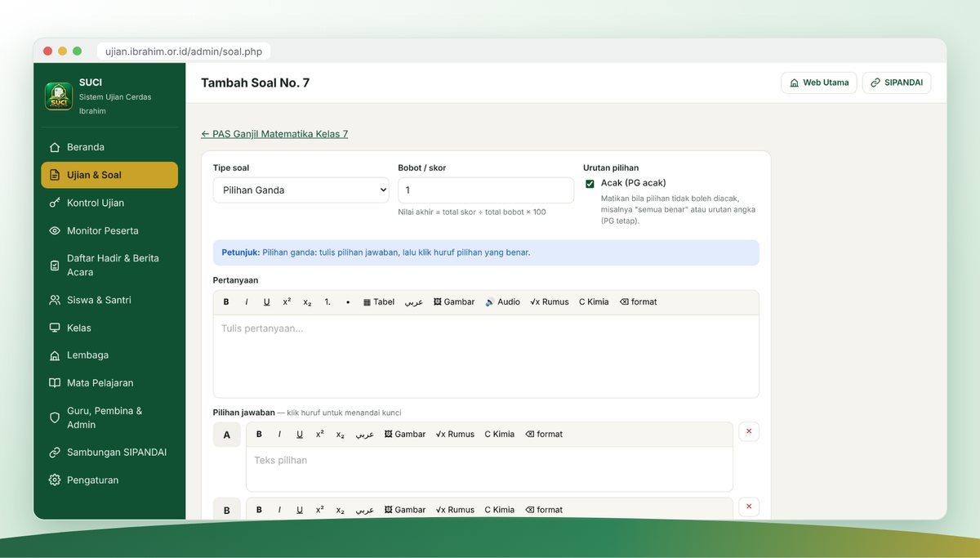This screenshot has width=980, height=558.
Task: Insert Rumus in Pertanyaan toolbar
Action: pyautogui.click(x=550, y=302)
